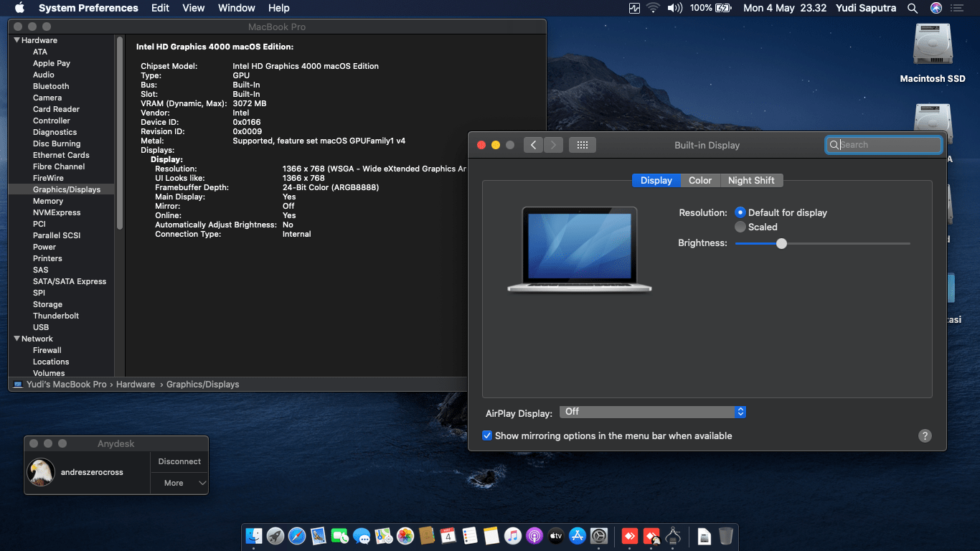Click Disconnect in Anydesk window
This screenshot has width=980, height=551.
pyautogui.click(x=179, y=462)
